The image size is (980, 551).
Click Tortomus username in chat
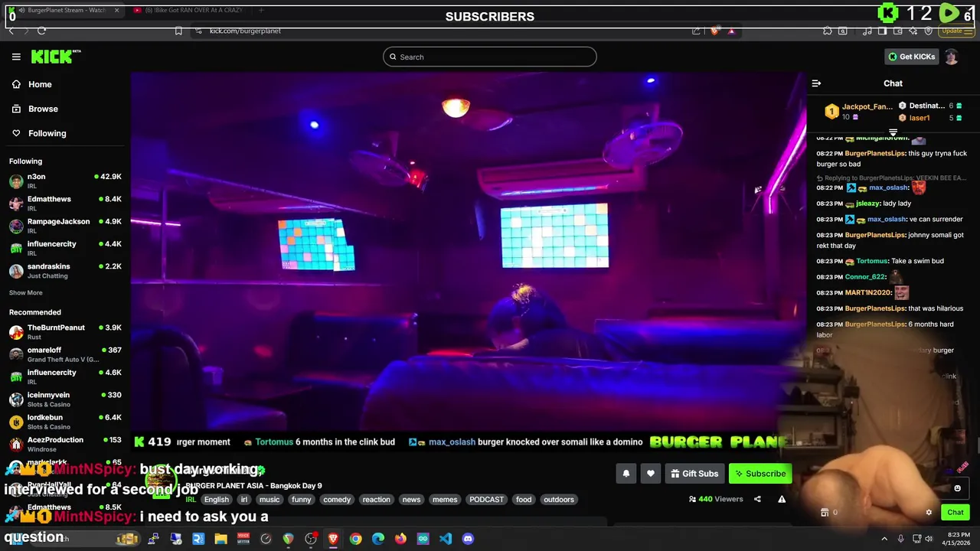click(x=872, y=261)
